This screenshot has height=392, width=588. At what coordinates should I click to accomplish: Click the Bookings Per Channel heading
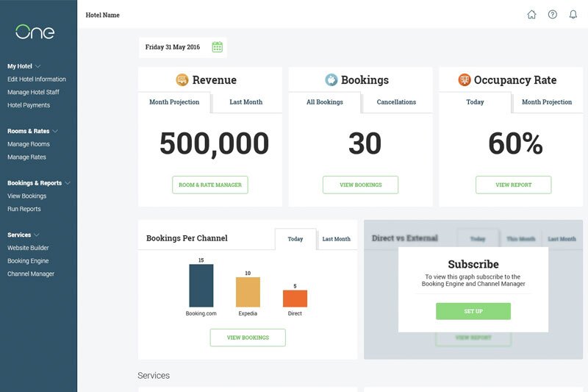click(187, 238)
